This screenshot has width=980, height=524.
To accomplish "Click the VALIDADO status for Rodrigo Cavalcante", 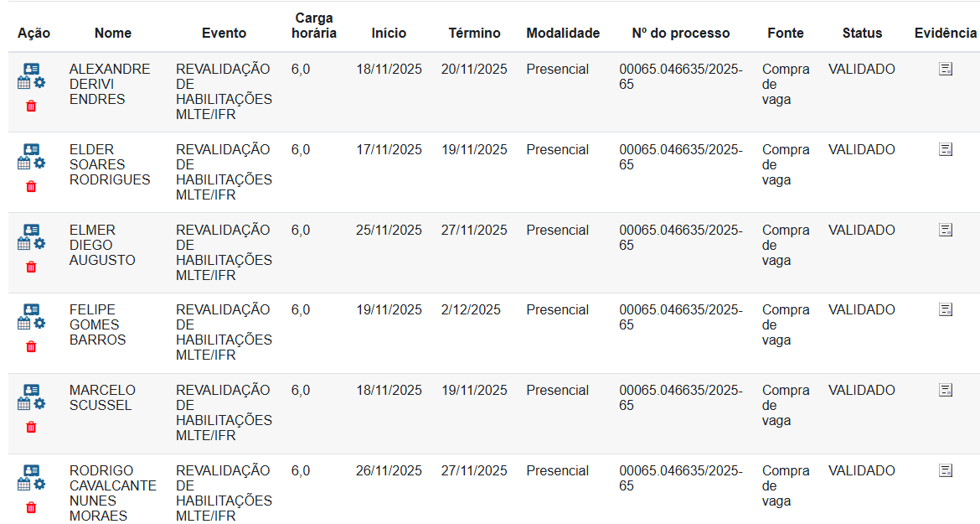I will pyautogui.click(x=861, y=471).
